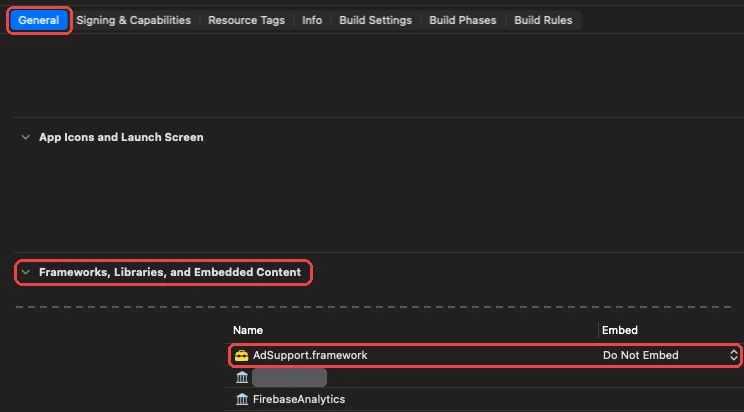Image resolution: width=744 pixels, height=412 pixels.
Task: Select the General tab
Action: (38, 20)
